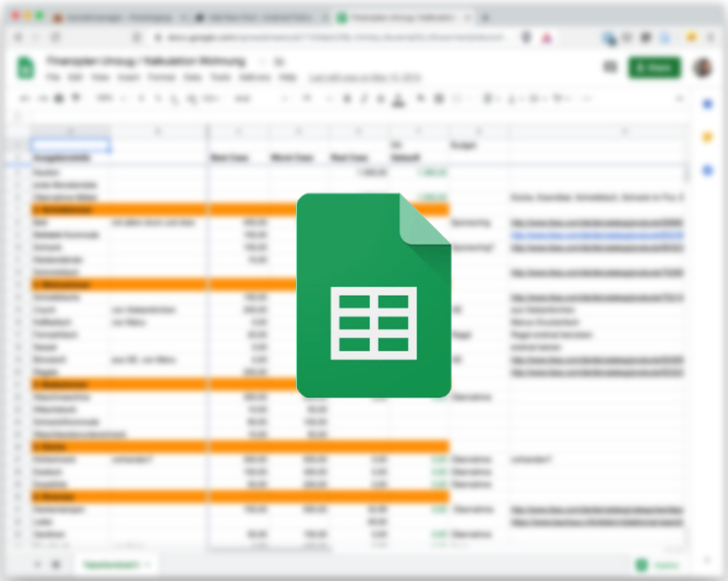The height and width of the screenshot is (581, 728).
Task: Open the Keep side panel icon
Action: click(707, 138)
